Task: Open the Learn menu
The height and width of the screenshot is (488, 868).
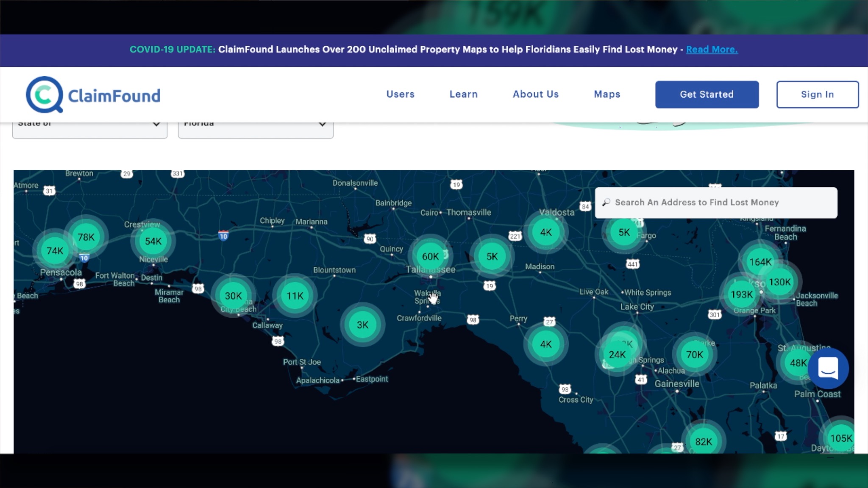Action: [x=464, y=94]
